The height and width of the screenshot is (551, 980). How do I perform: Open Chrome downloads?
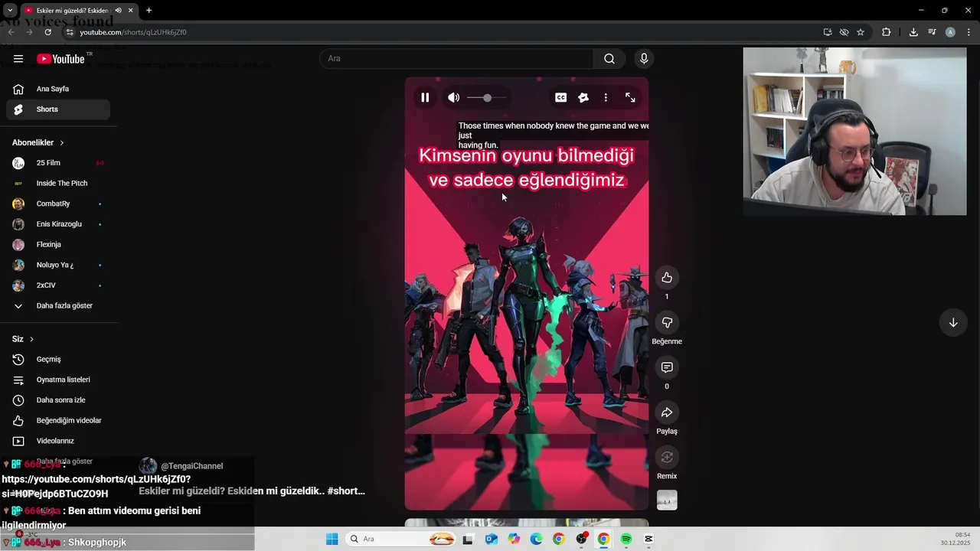tap(913, 32)
